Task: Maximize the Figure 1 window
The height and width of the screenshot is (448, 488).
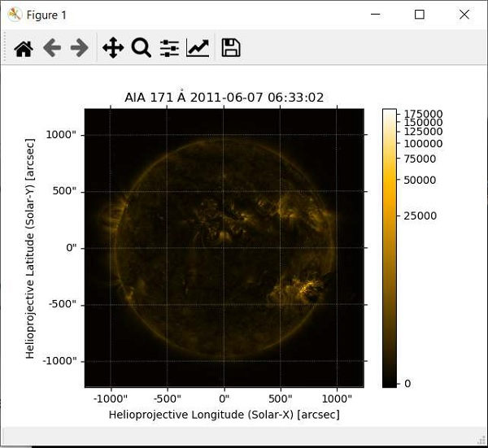Action: tap(420, 15)
